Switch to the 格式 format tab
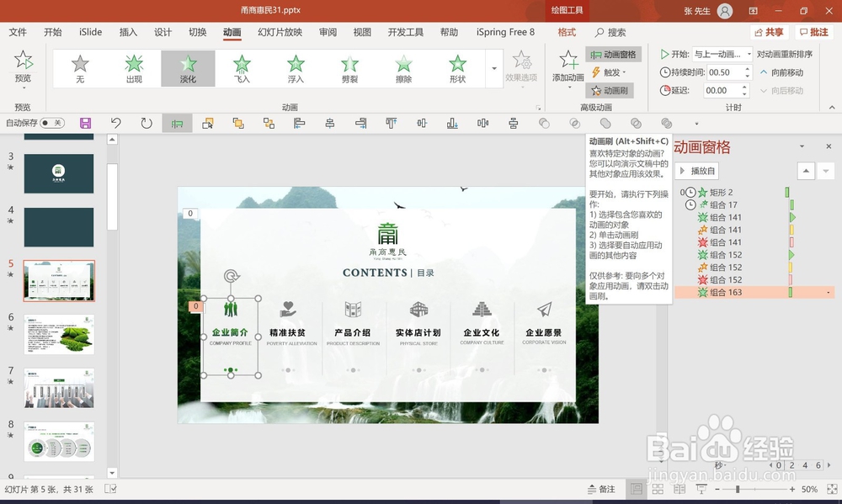 (567, 32)
